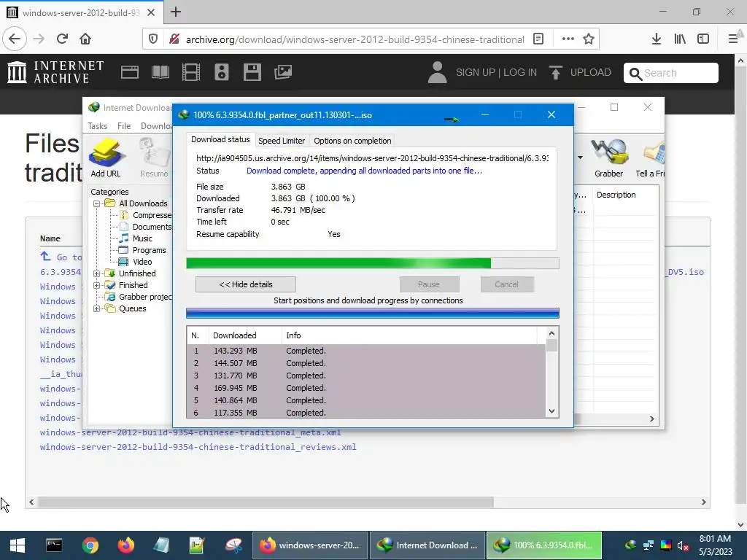Expand the Finished category

click(97, 285)
